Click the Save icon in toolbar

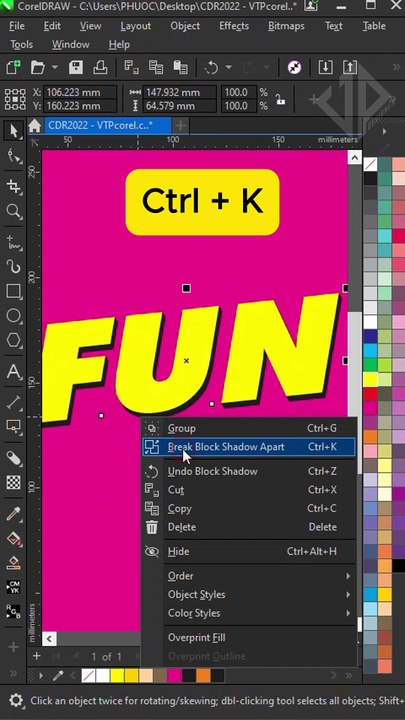click(75, 68)
